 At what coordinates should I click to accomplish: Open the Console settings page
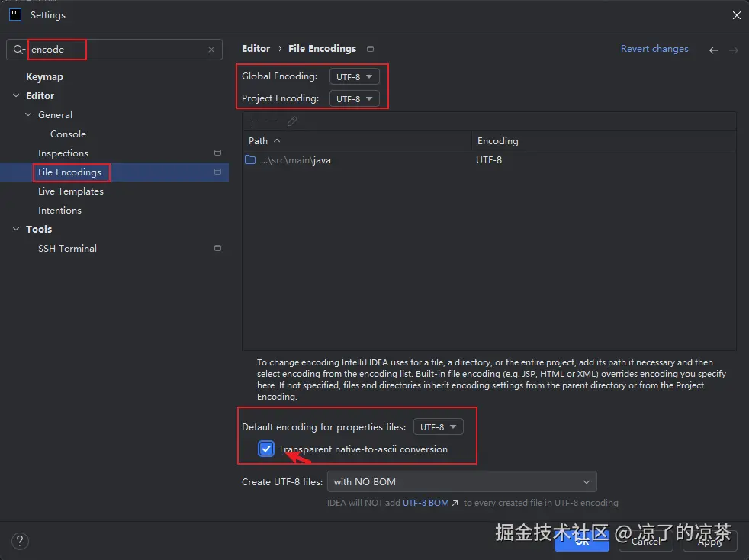point(69,134)
